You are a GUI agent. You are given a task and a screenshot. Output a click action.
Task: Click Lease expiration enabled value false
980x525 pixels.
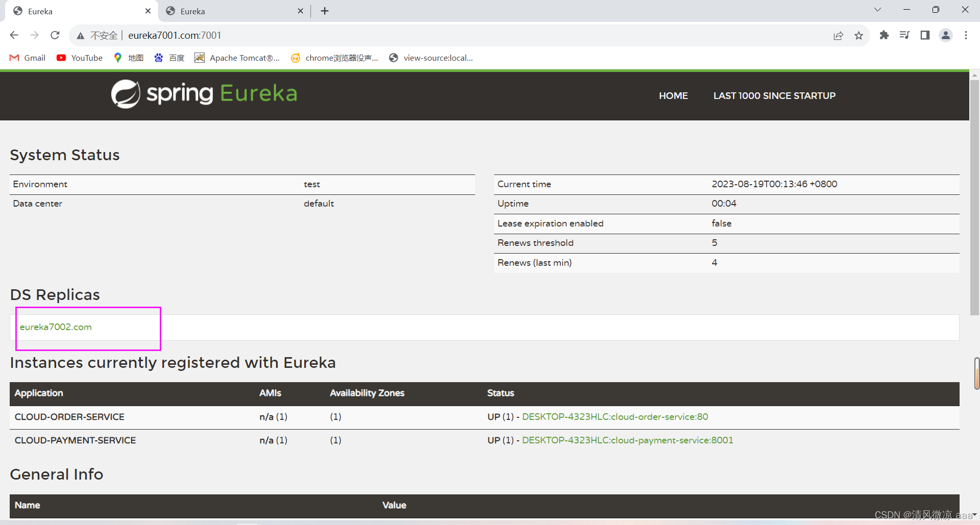point(721,223)
